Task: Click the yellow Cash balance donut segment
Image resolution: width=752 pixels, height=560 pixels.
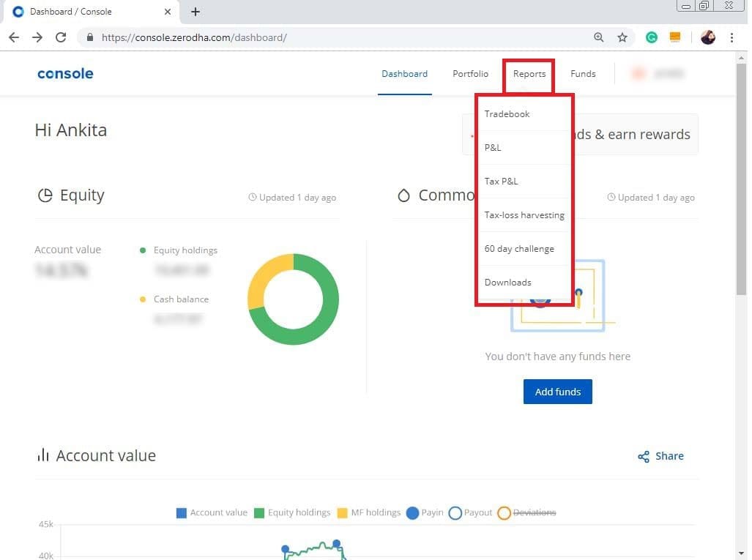Action: 264,276
